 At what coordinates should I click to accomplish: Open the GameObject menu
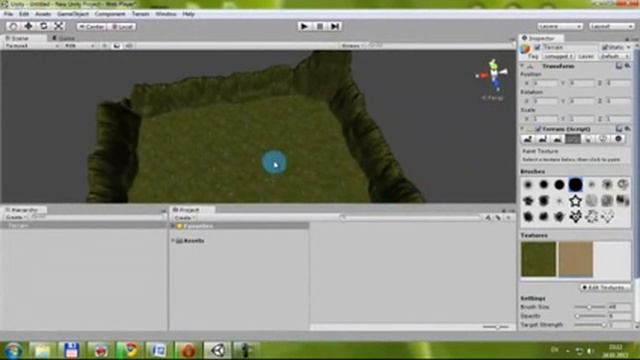(73, 14)
